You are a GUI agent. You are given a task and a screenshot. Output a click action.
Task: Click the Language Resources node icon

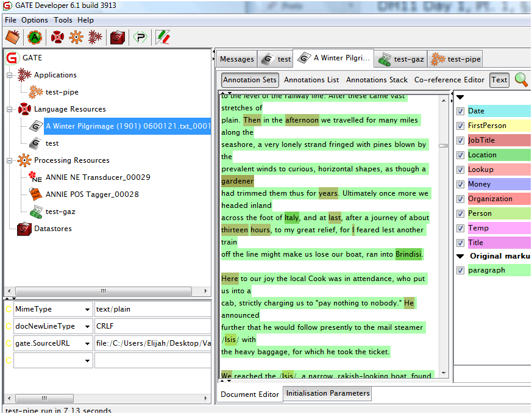[x=24, y=109]
